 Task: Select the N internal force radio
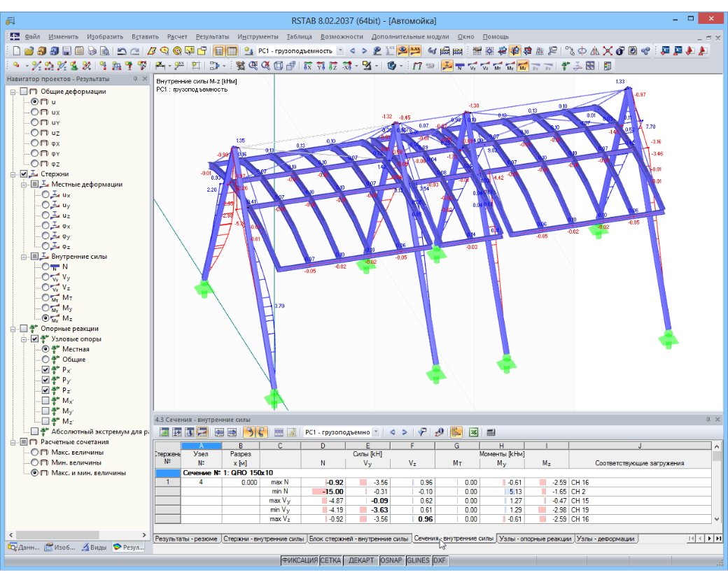(45, 267)
